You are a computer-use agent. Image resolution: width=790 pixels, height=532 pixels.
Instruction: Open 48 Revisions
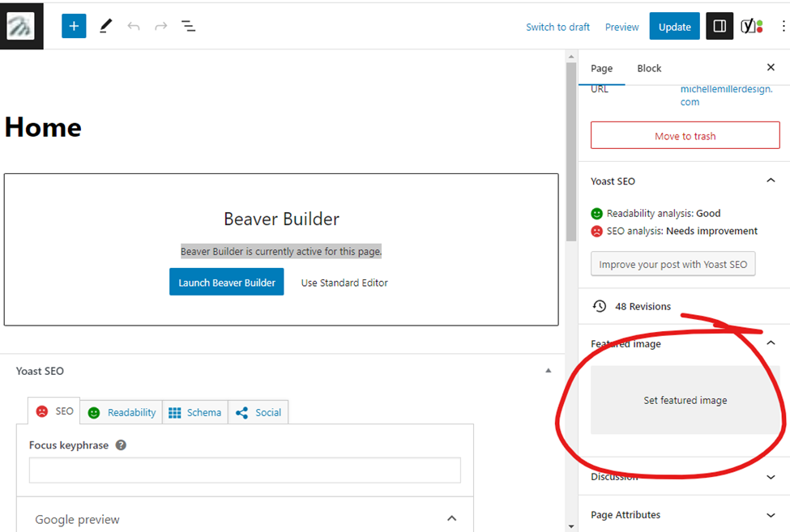pyautogui.click(x=643, y=307)
